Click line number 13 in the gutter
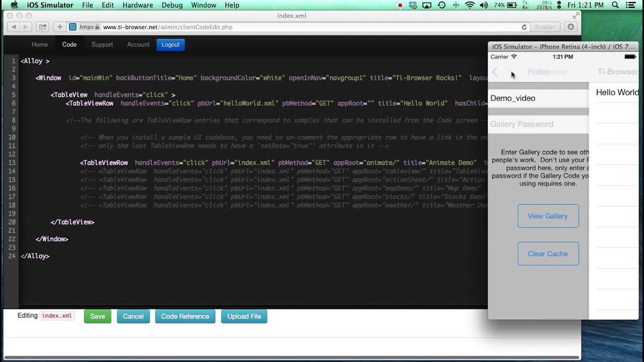644x362 pixels. click(x=12, y=163)
